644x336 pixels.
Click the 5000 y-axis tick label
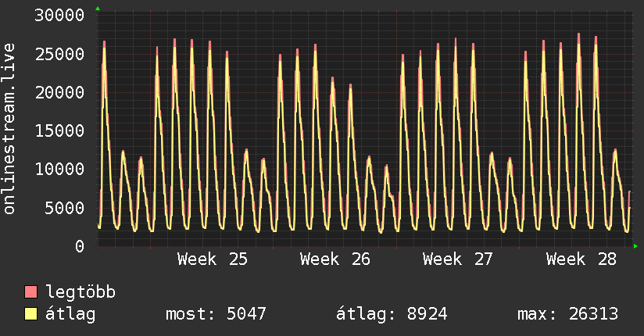(x=65, y=208)
